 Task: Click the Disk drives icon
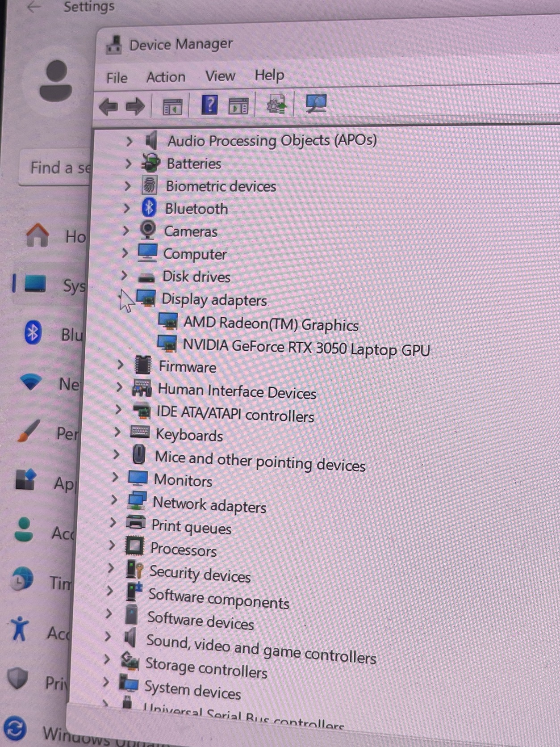point(146,278)
